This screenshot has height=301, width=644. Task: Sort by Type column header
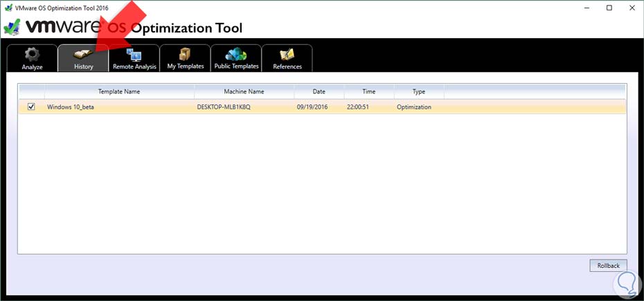tap(419, 91)
